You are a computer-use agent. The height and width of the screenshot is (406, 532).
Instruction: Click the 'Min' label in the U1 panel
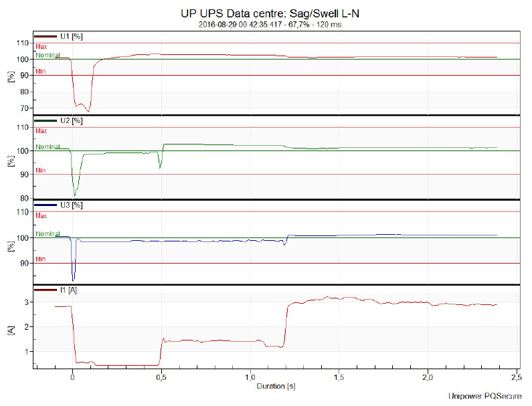tap(40, 71)
